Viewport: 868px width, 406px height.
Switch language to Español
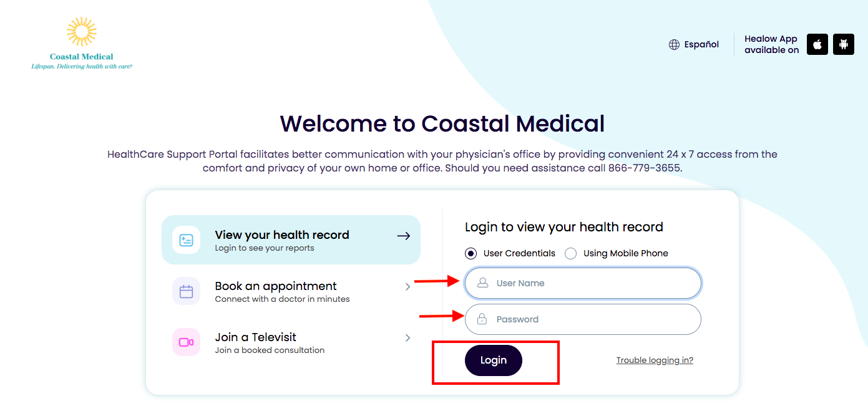(701, 45)
